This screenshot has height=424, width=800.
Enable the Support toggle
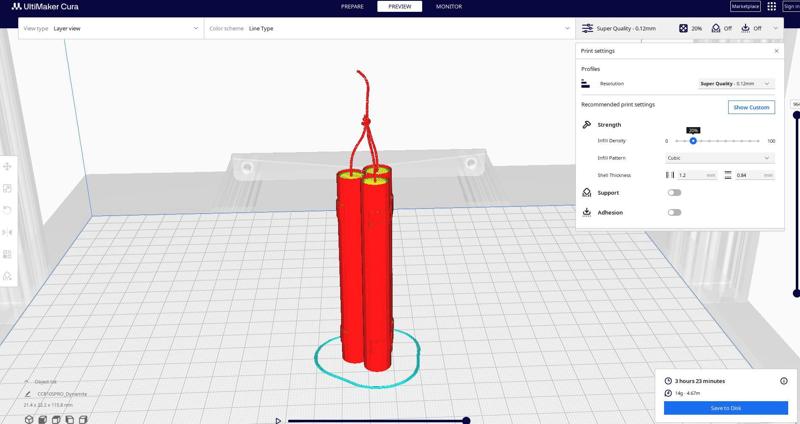point(674,193)
